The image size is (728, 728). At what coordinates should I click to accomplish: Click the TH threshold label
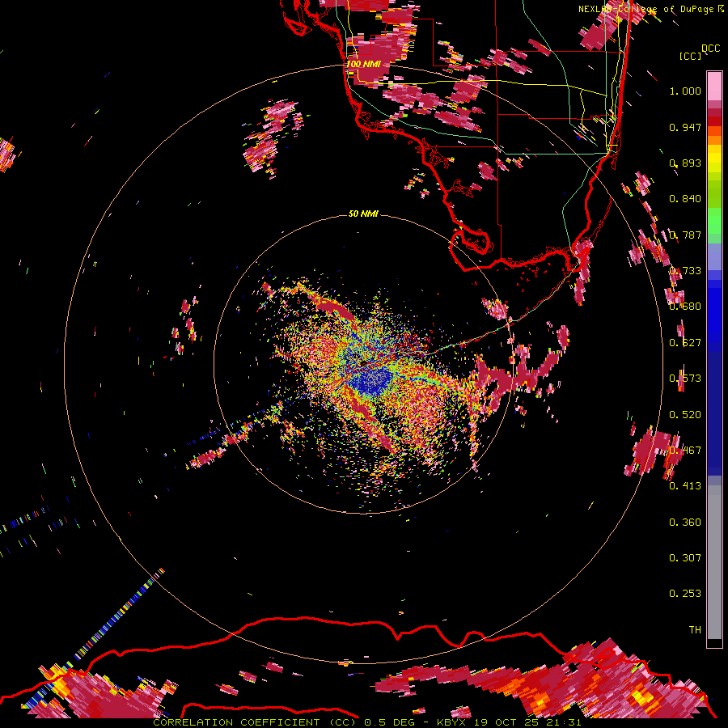point(695,630)
